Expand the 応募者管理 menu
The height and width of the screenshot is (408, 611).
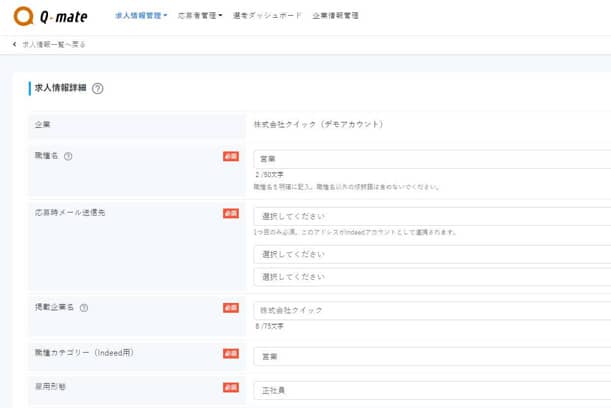pos(199,16)
